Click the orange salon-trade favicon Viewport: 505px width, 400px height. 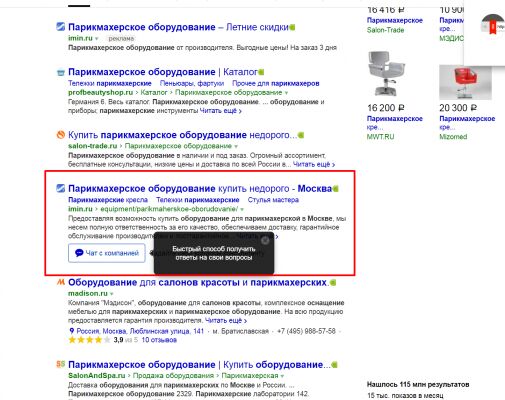[x=60, y=135]
